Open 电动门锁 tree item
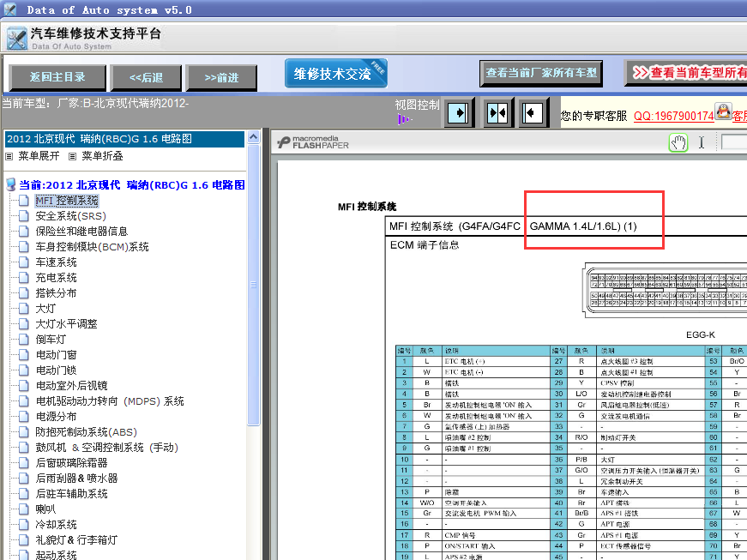 click(57, 370)
